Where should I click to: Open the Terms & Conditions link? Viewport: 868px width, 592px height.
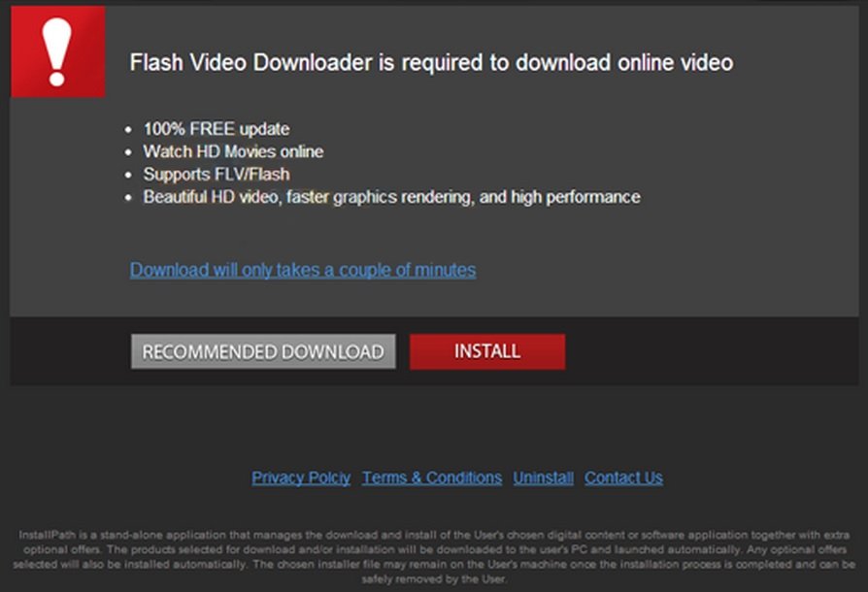click(432, 477)
